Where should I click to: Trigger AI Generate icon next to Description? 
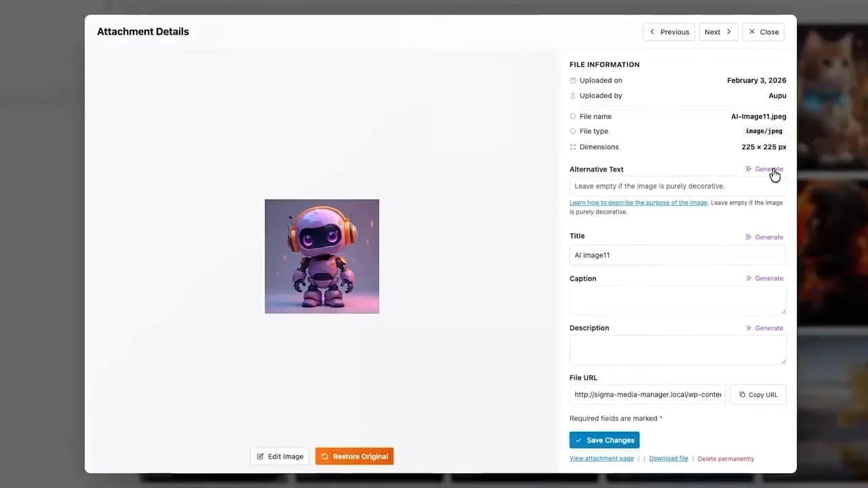[x=749, y=328]
